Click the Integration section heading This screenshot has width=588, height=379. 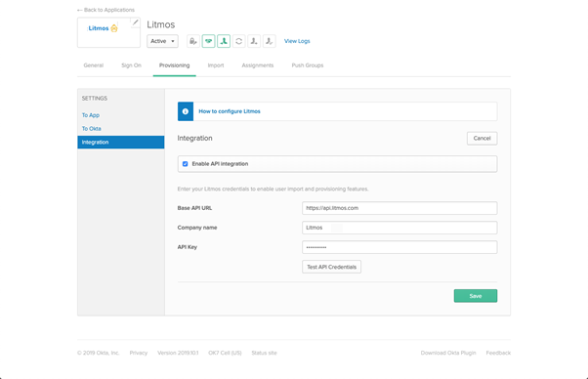[x=194, y=138]
